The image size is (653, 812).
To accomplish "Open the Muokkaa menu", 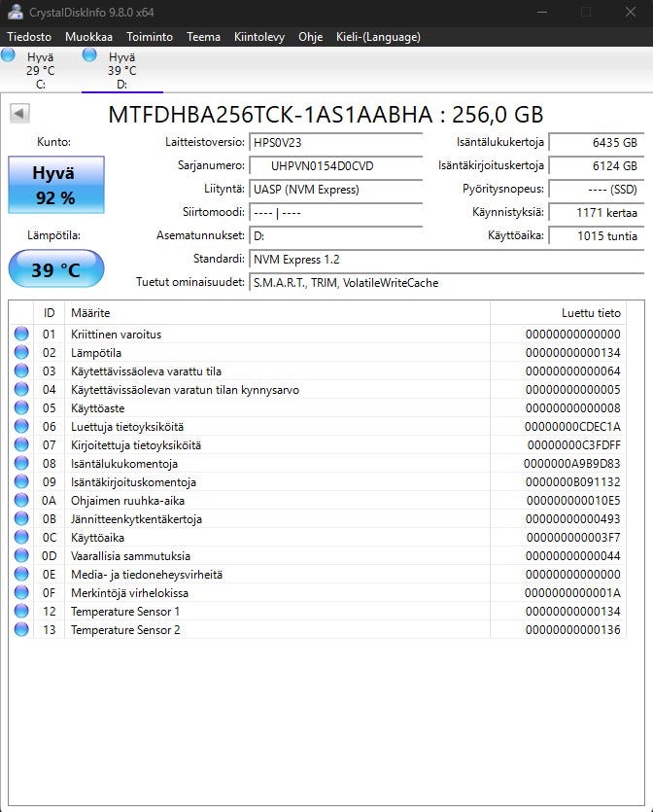I will pyautogui.click(x=88, y=37).
